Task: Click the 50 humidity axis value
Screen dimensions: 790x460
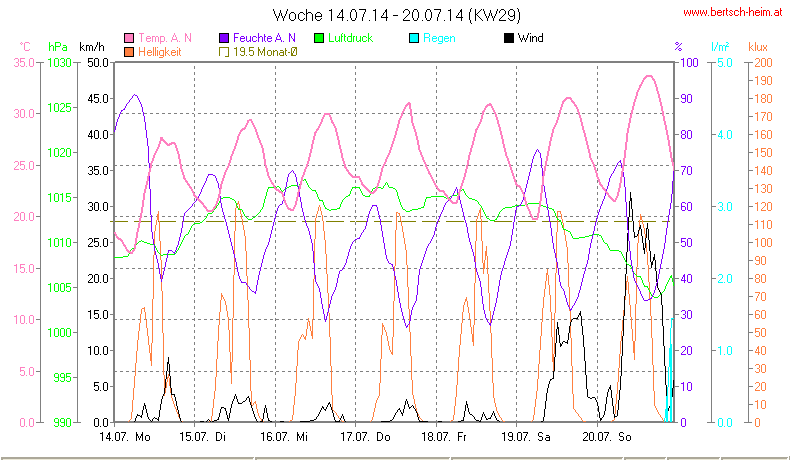Action: pos(686,242)
